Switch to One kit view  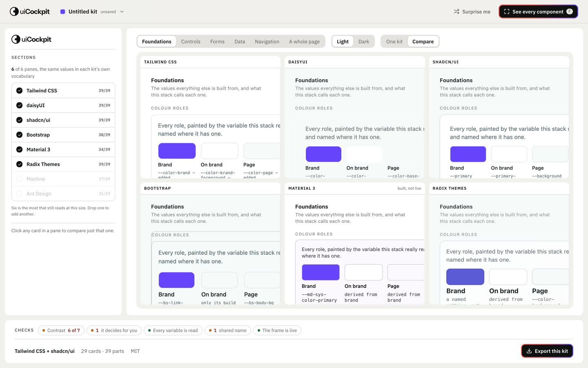coord(394,42)
